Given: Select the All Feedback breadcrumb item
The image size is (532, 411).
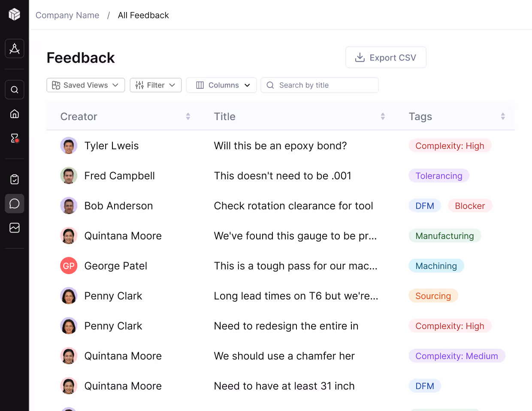Looking at the screenshot, I should coord(143,15).
